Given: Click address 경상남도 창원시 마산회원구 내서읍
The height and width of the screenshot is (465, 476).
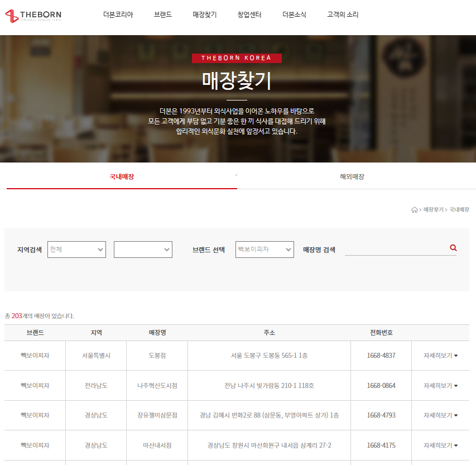Looking at the screenshot, I should [270, 445].
